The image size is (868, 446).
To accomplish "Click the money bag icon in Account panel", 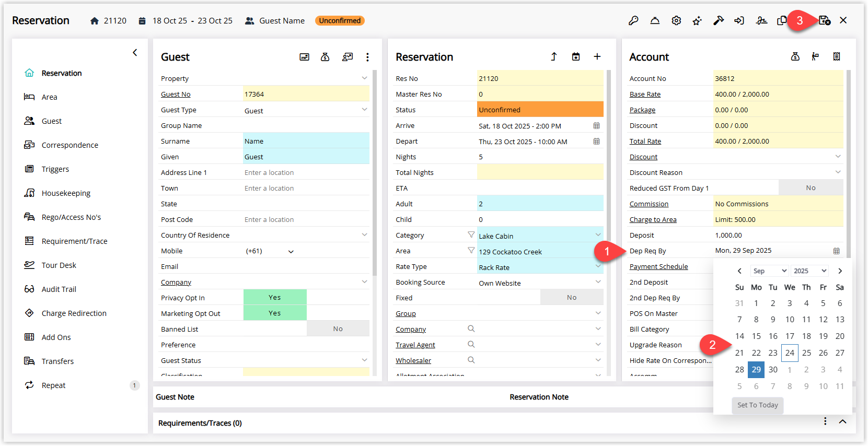I will 795,56.
